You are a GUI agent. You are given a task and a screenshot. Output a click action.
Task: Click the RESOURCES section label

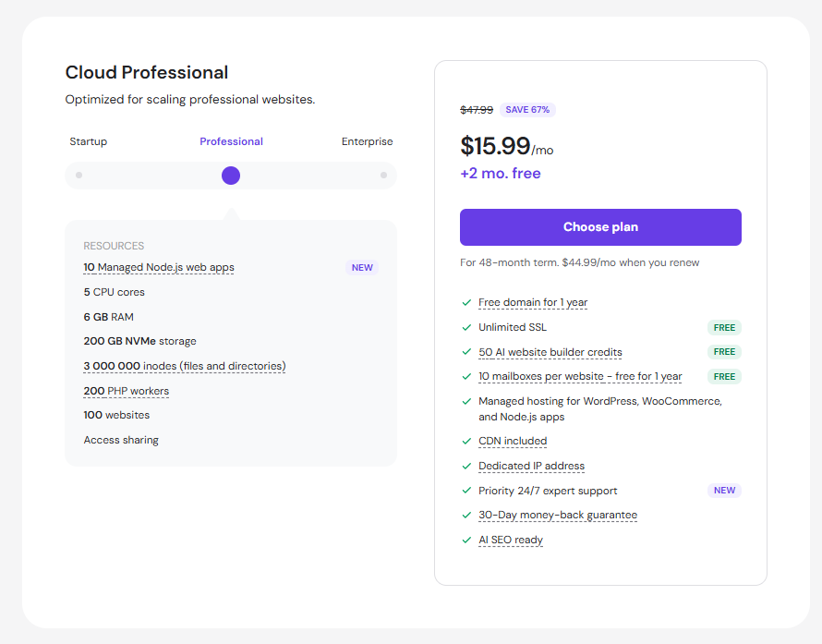pyautogui.click(x=114, y=246)
